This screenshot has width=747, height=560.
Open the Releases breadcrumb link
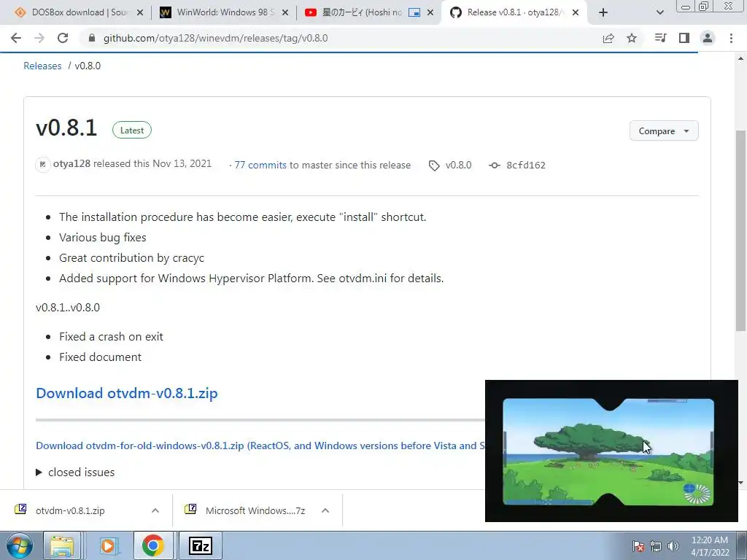42,66
